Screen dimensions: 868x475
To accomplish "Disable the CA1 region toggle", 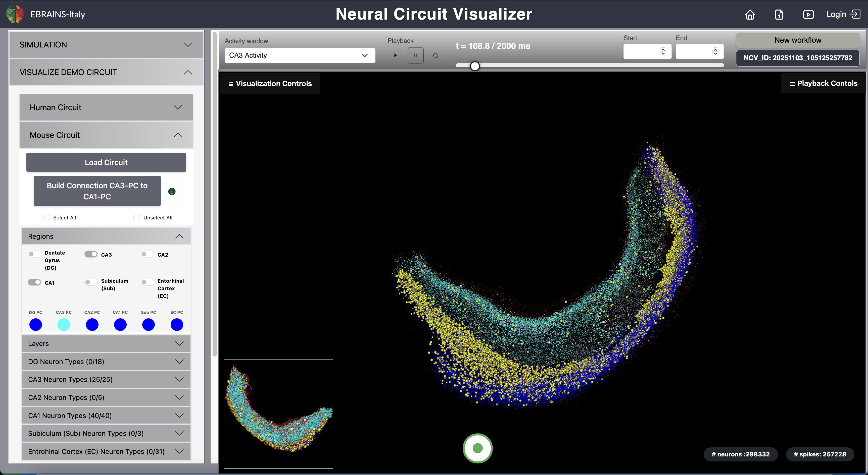I will tap(34, 282).
